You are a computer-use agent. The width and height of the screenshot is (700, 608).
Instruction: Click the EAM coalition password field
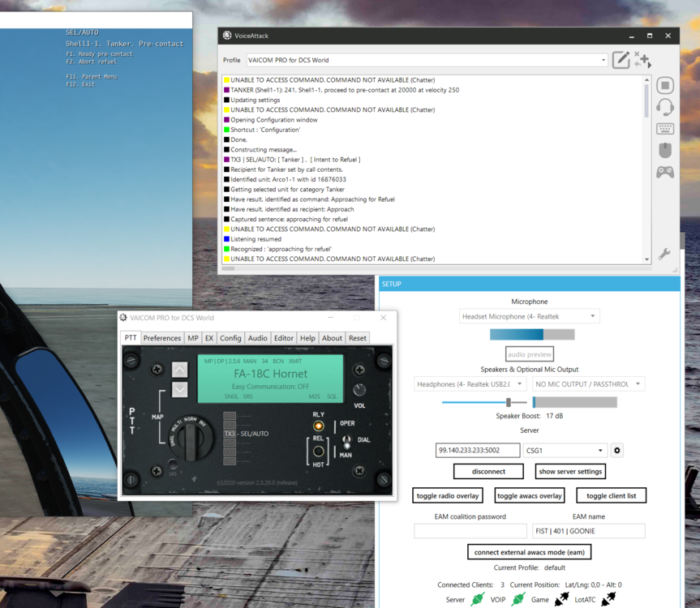click(x=470, y=531)
